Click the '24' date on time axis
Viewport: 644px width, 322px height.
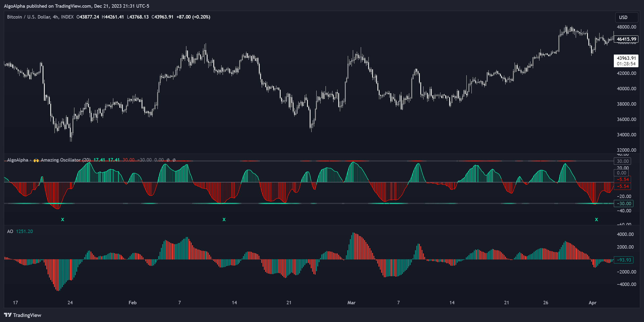click(70, 303)
